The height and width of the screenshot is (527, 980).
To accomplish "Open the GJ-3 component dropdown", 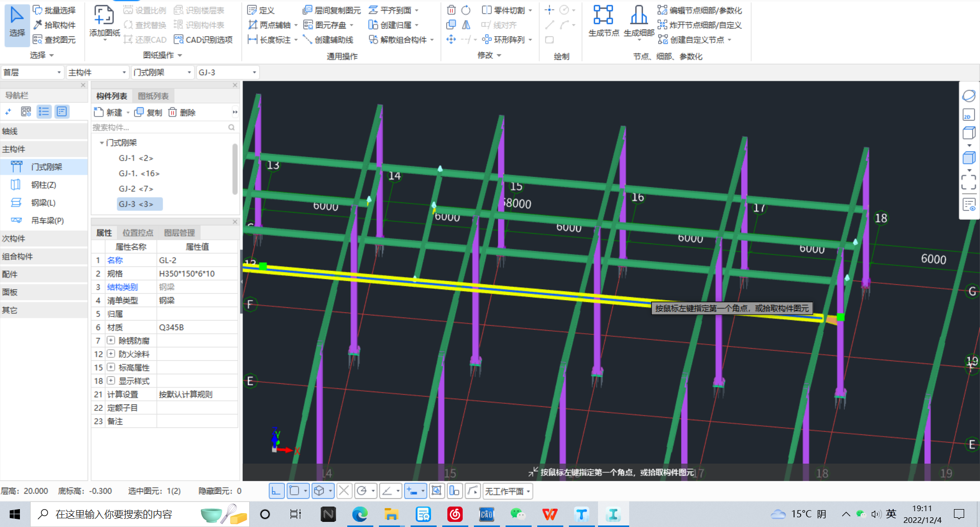I will pyautogui.click(x=228, y=73).
